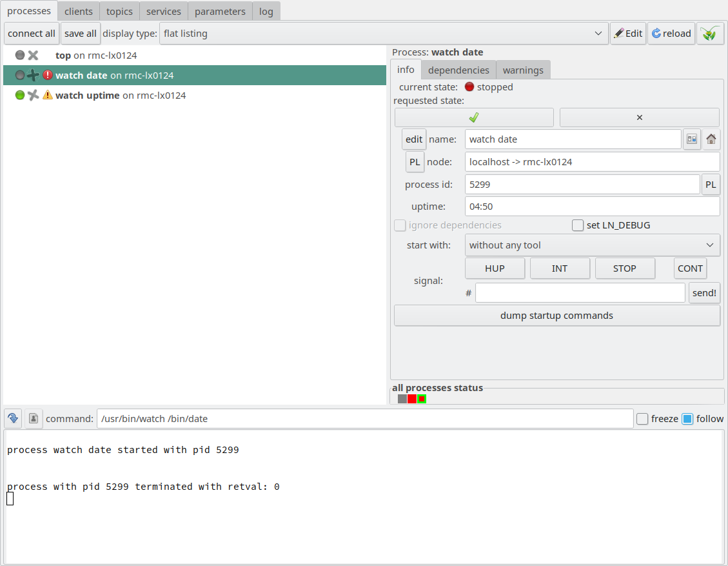Image resolution: width=728 pixels, height=566 pixels.
Task: Click the connect all button
Action: point(32,34)
